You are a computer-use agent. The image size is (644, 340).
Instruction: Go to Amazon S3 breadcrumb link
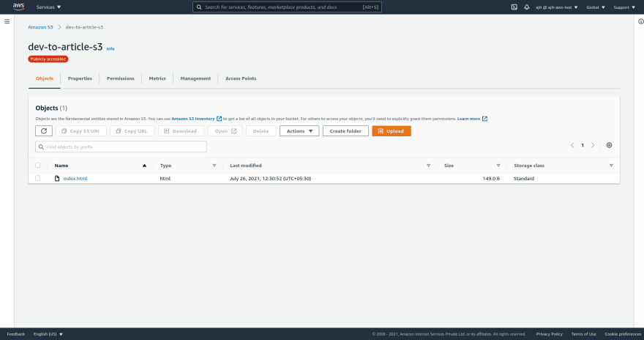40,27
